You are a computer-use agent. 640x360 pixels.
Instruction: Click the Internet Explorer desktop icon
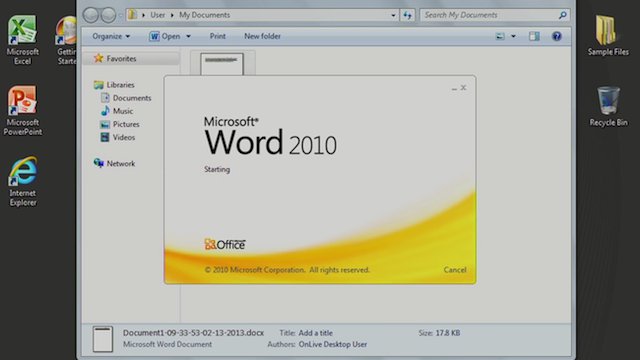pos(23,181)
